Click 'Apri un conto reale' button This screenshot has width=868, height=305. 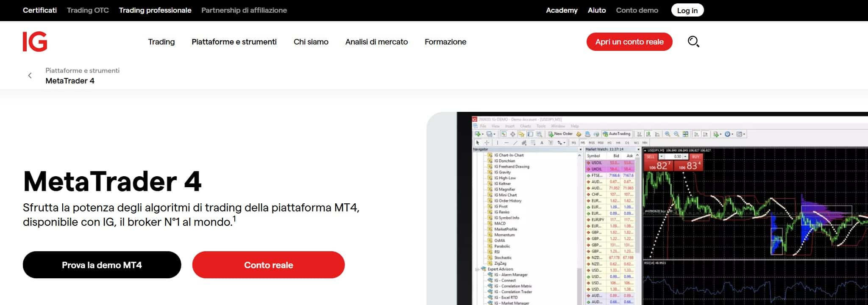click(629, 42)
